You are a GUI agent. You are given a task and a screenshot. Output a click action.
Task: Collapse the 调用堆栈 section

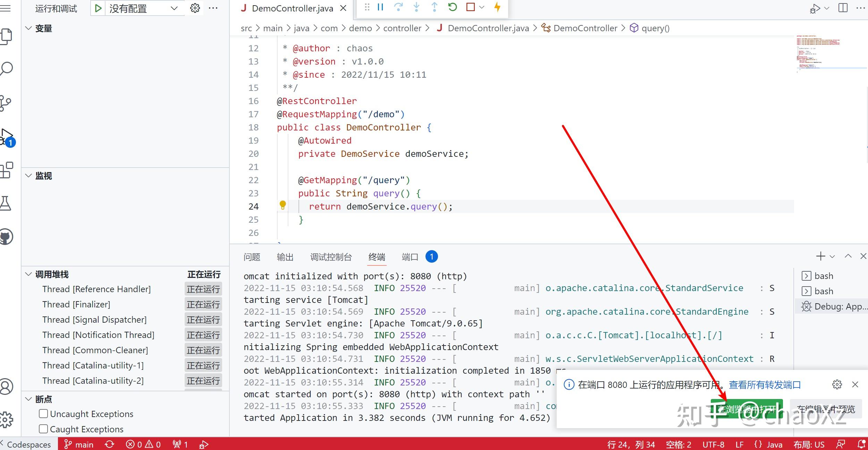[x=28, y=274]
